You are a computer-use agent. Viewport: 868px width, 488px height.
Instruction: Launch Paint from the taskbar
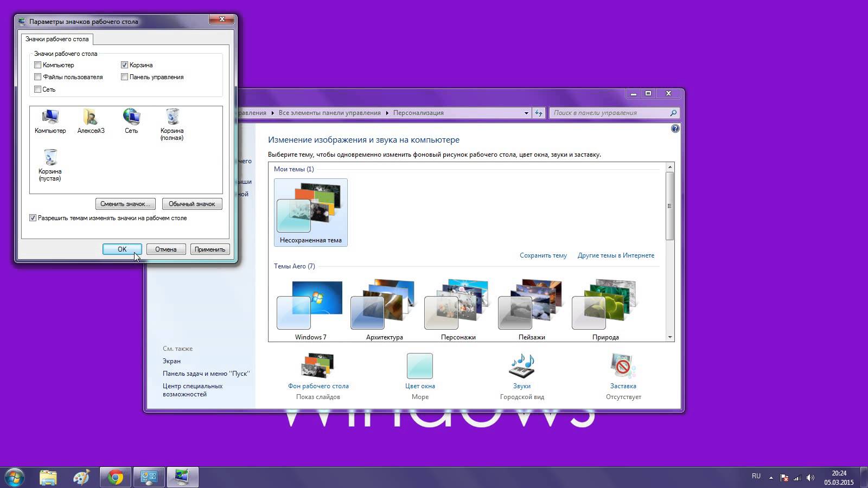click(x=81, y=477)
